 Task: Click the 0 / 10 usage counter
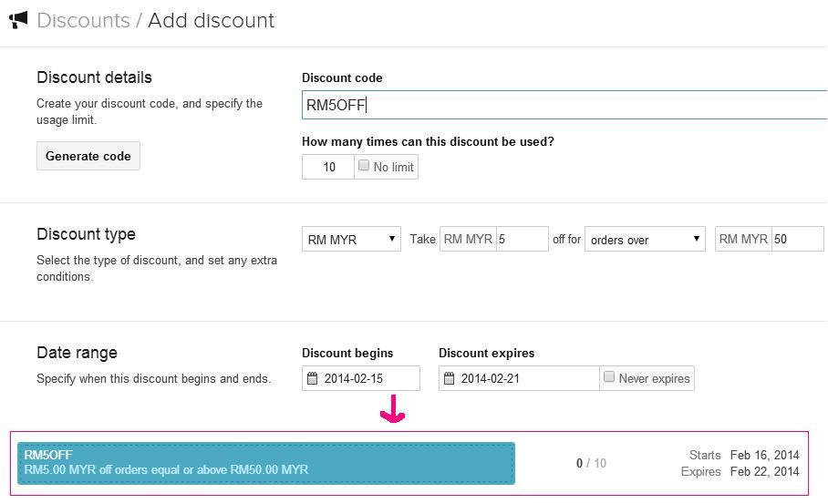click(591, 463)
